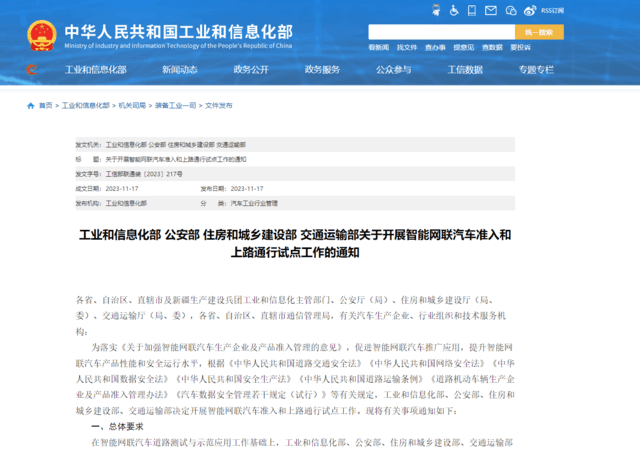640x451 pixels.
Task: Click the 标题 row in metadata table
Action: 295,159
